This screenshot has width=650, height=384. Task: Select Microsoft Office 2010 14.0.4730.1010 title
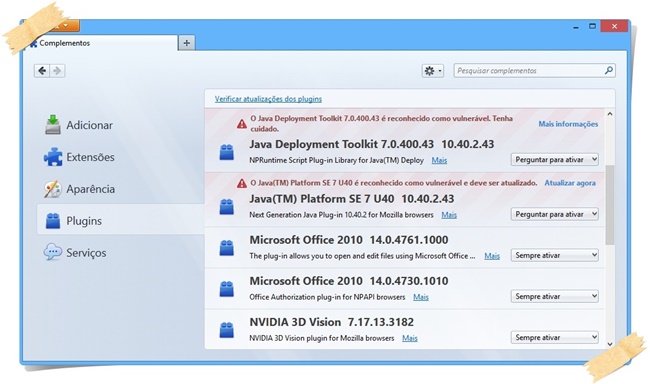(349, 281)
